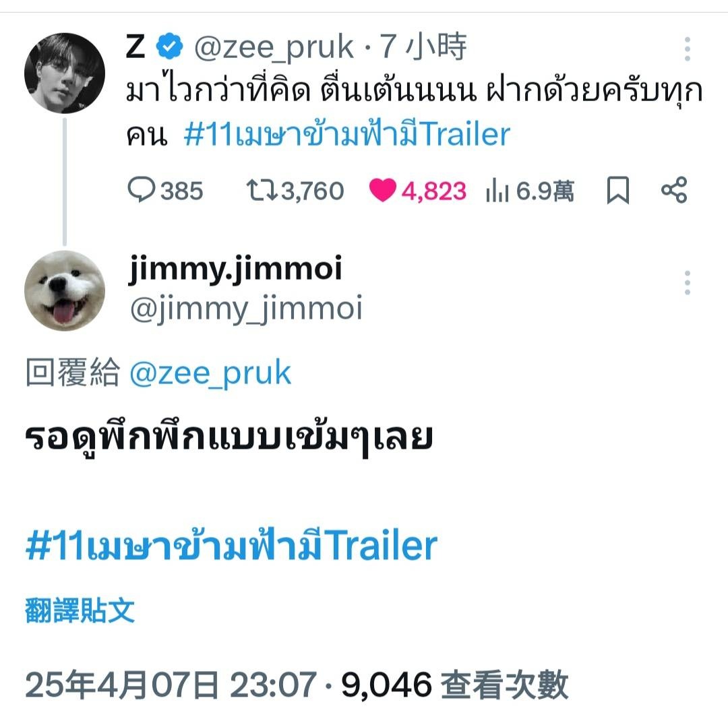Click the 7 小時 timestamp on top tweet
The width and height of the screenshot is (728, 719).
pos(423,47)
